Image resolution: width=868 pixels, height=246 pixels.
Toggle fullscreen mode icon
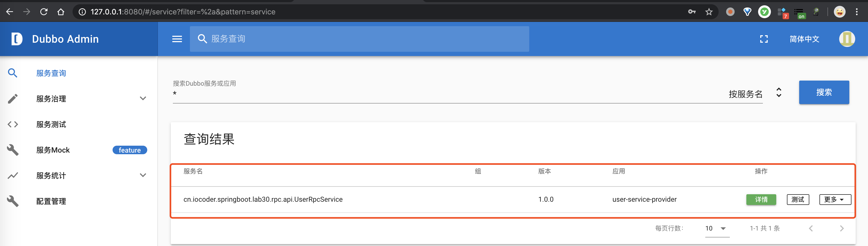tap(763, 39)
